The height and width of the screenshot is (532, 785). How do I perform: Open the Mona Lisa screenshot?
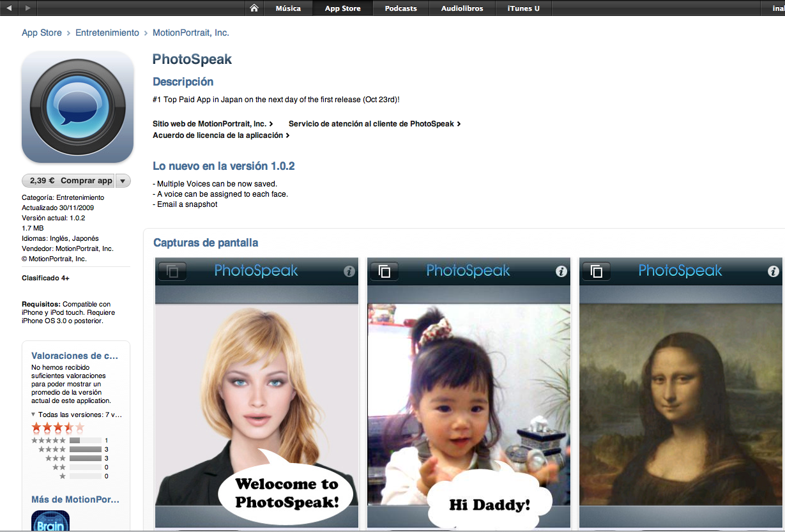click(x=681, y=392)
